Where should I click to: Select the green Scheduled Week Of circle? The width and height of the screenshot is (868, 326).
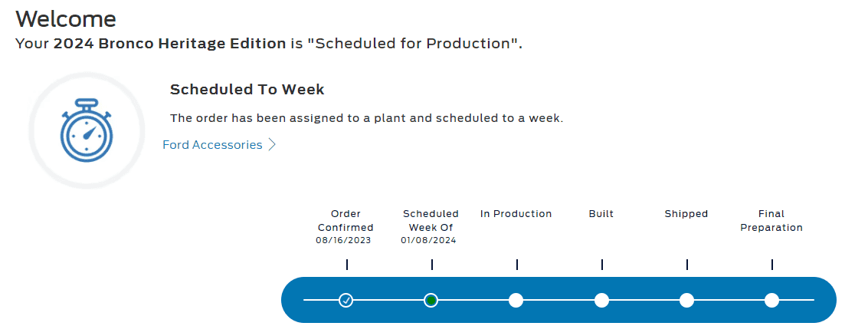(431, 301)
